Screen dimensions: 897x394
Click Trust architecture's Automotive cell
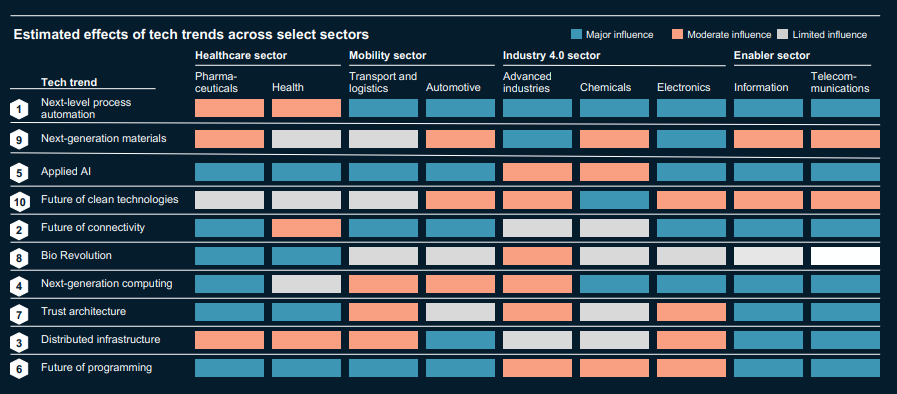click(x=460, y=312)
